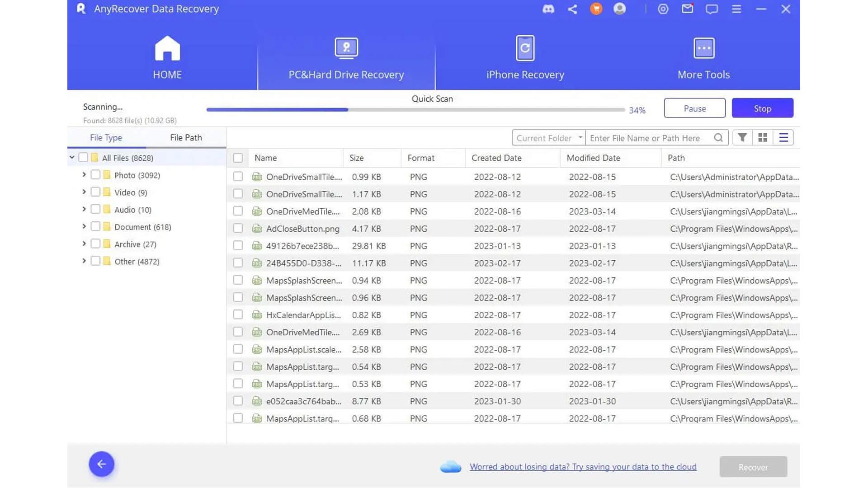Switch to the File Type tab
Viewport: 868px width, 488px height.
[106, 138]
